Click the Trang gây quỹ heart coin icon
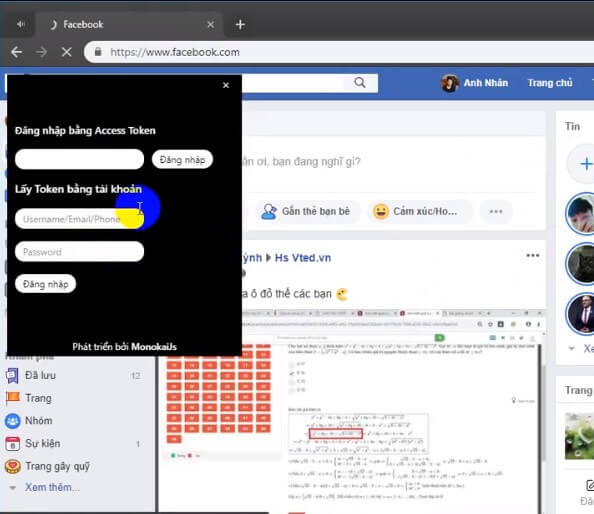This screenshot has height=514, width=594. [13, 466]
